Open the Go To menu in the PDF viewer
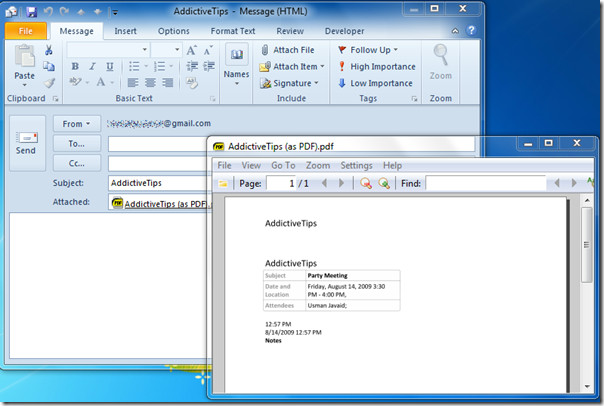This screenshot has height=406, width=604. [283, 165]
